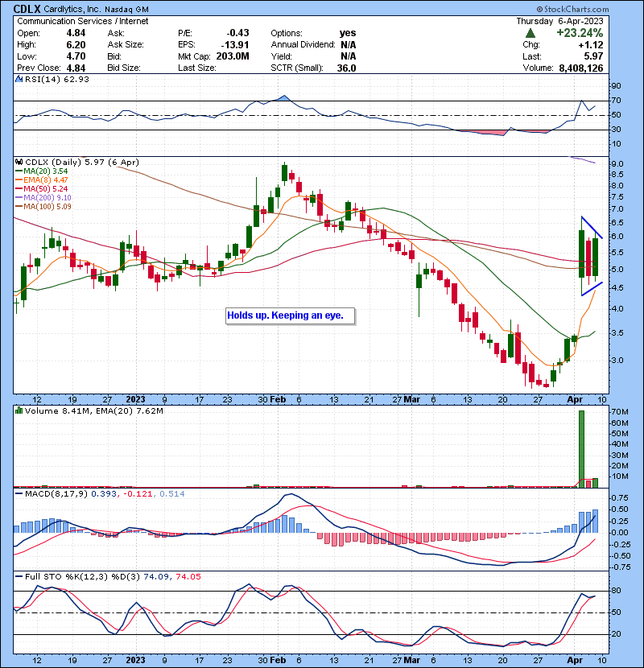
Task: Click the company name Cardlytics, Inc.
Action: tap(72, 9)
